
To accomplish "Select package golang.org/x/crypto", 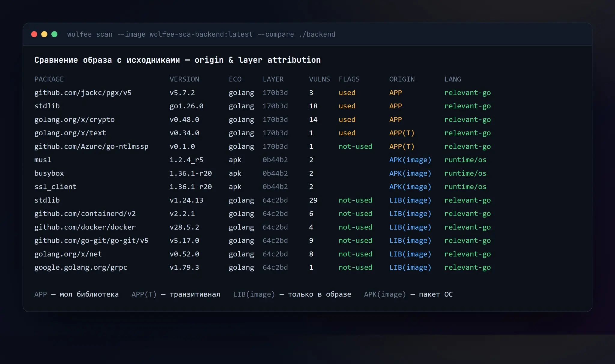I will (x=74, y=120).
